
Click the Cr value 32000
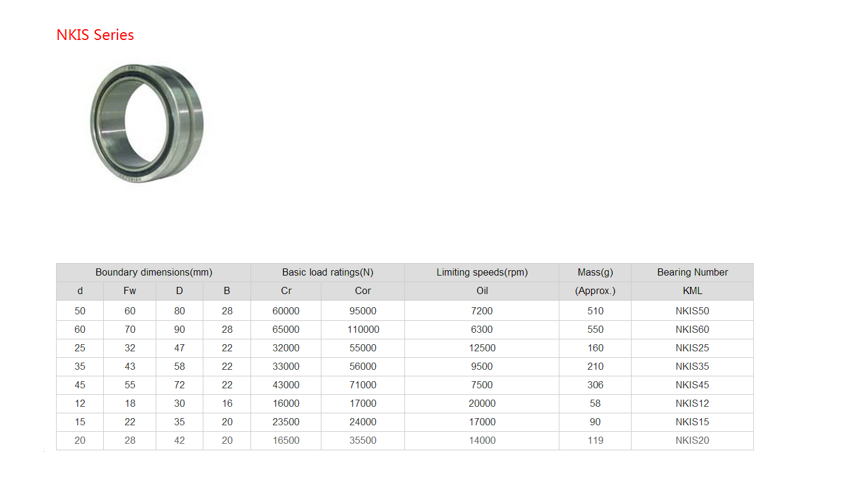pos(286,348)
